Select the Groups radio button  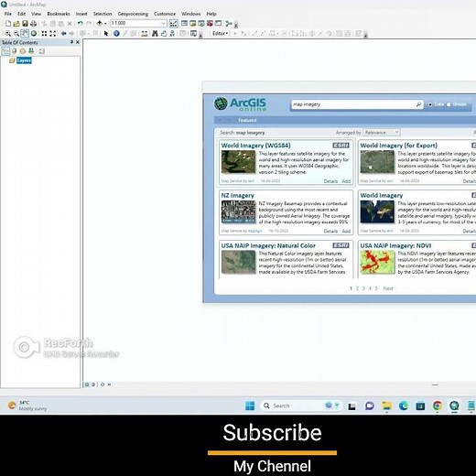(x=449, y=104)
